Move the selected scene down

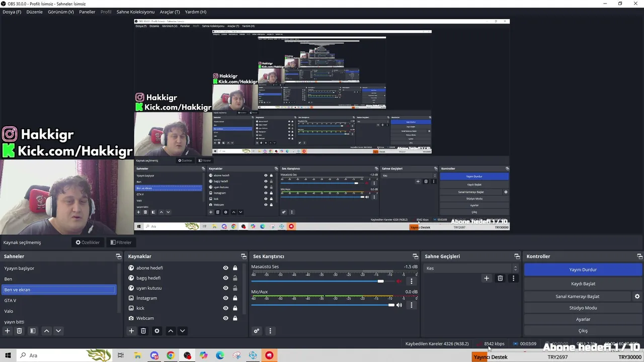pyautogui.click(x=58, y=331)
